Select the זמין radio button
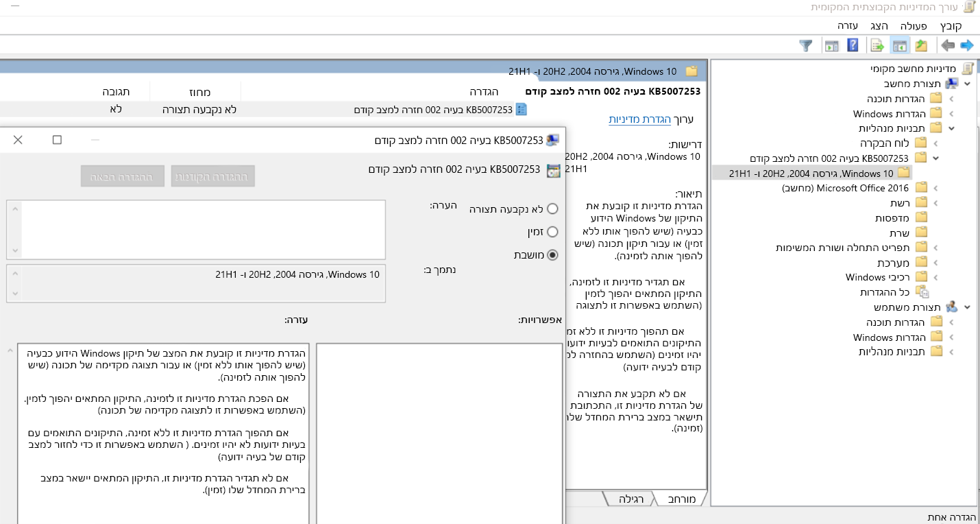The height and width of the screenshot is (524, 980). (x=552, y=232)
